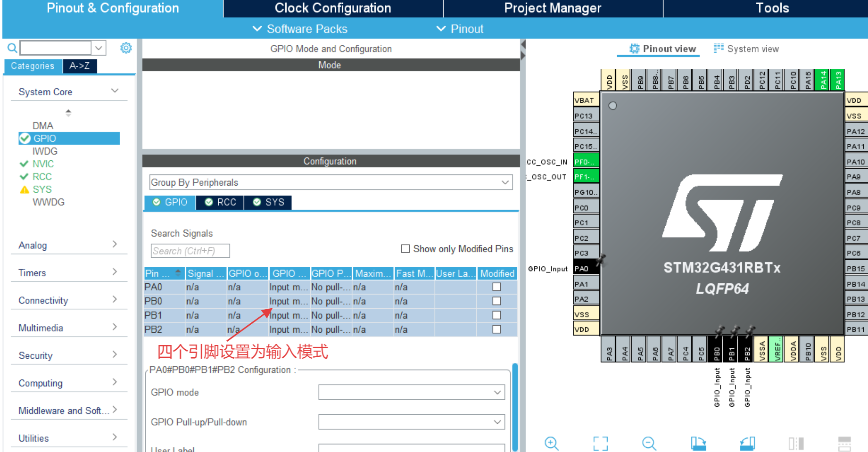Screen dimensions: 868x452
Task: Click the split view icon in bottom toolbar
Action: pyautogui.click(x=796, y=444)
